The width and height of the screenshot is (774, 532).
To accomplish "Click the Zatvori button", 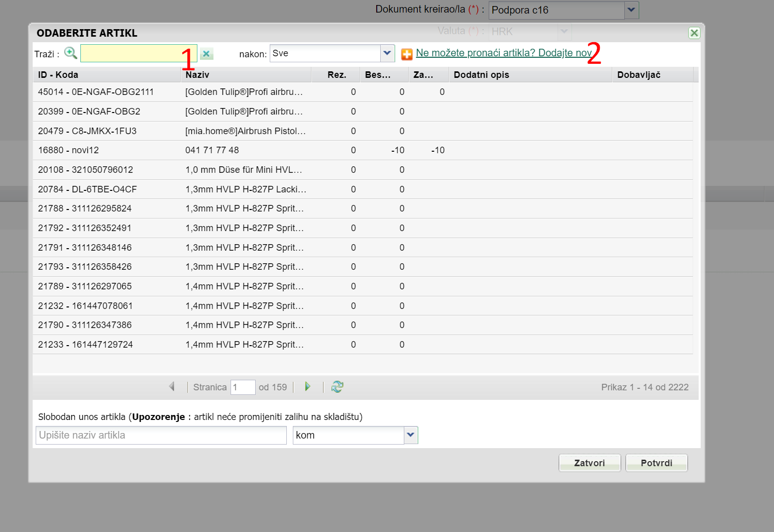I will coord(590,463).
